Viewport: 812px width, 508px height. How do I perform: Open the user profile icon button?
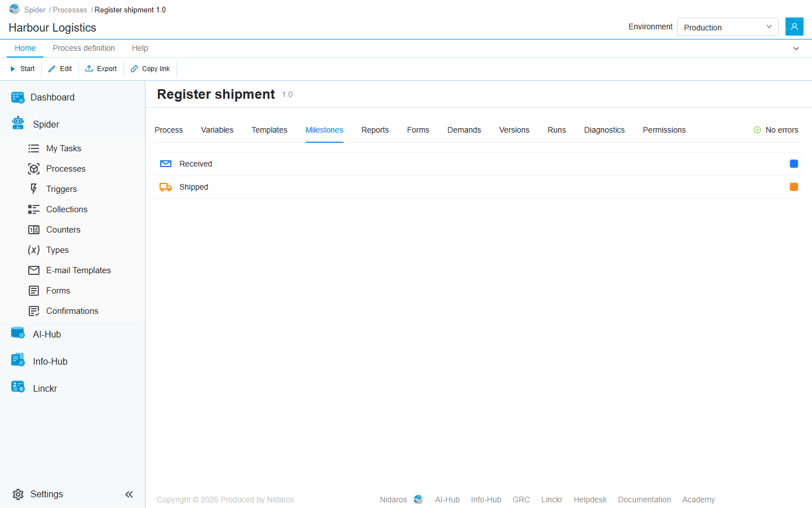(x=794, y=27)
